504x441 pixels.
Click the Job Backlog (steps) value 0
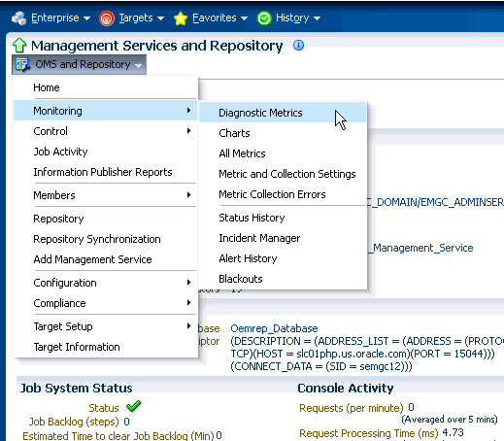point(126,422)
